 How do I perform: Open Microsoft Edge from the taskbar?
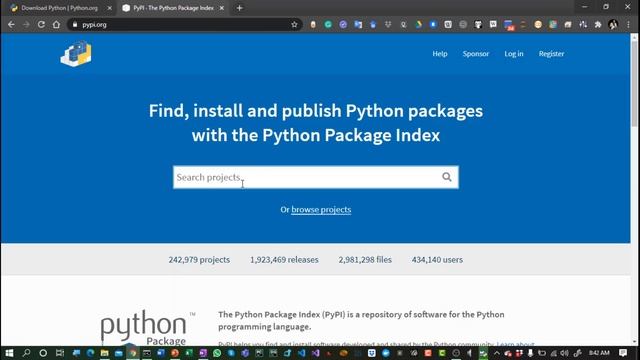[x=90, y=353]
